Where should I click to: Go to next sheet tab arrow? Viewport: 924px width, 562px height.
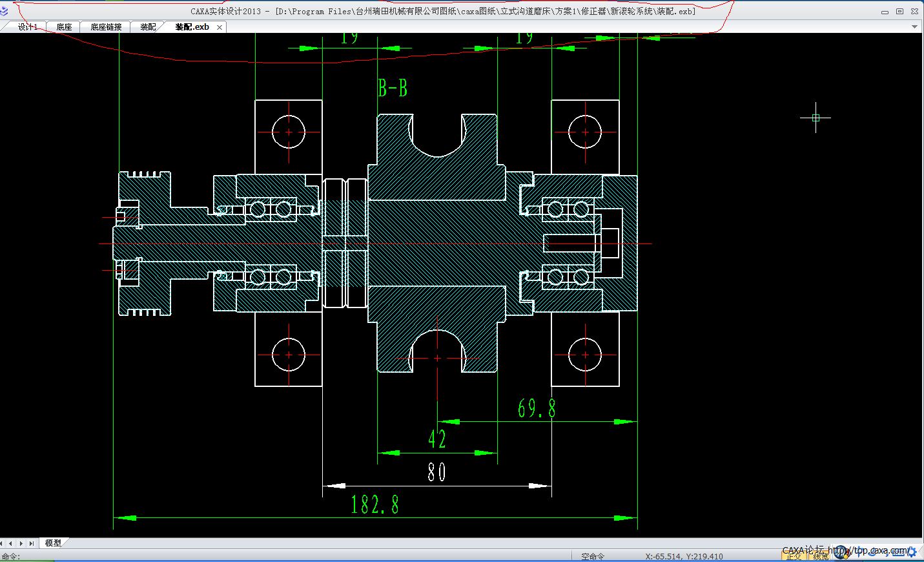[x=21, y=544]
